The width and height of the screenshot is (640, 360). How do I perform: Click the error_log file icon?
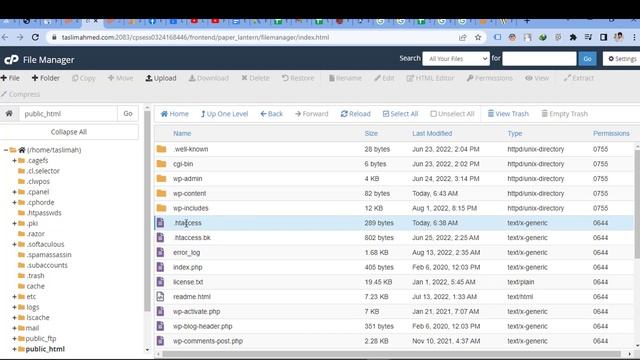(x=160, y=252)
